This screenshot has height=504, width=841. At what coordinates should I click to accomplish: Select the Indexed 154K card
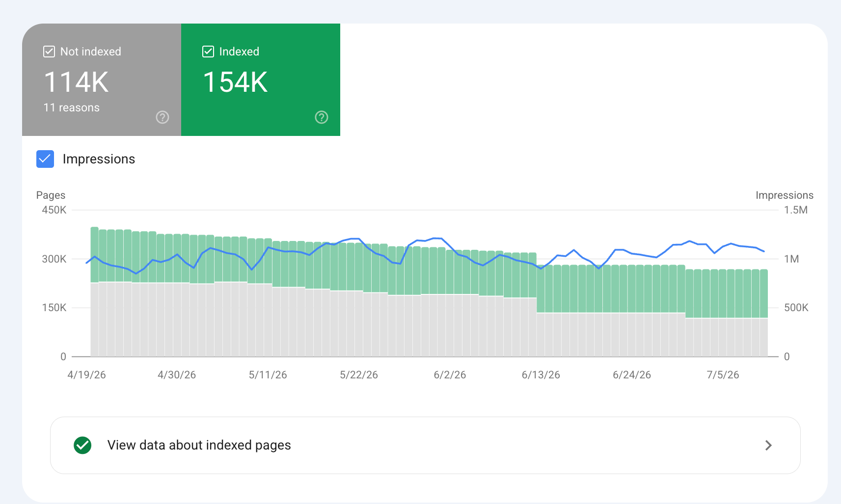pos(261,80)
